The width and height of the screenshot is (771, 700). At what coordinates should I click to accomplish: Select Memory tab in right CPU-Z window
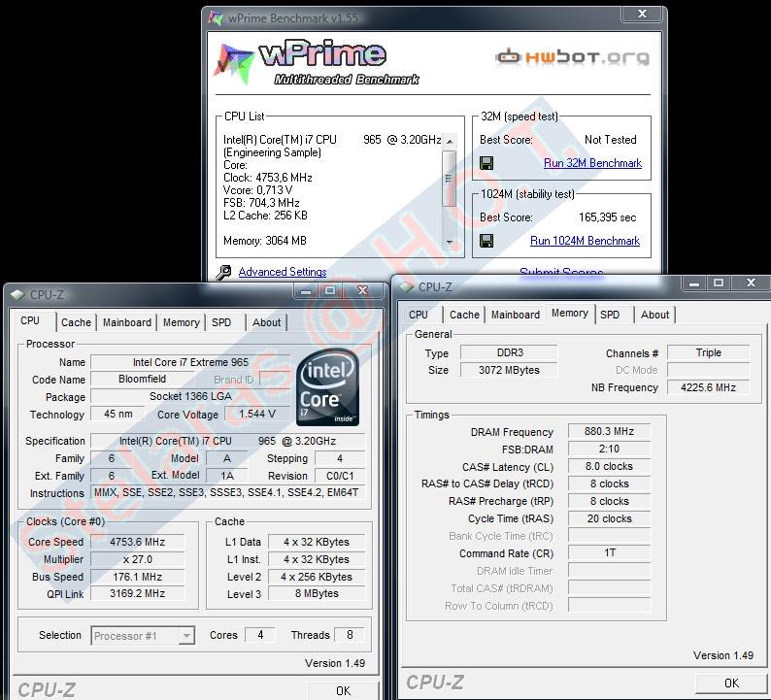[x=569, y=314]
